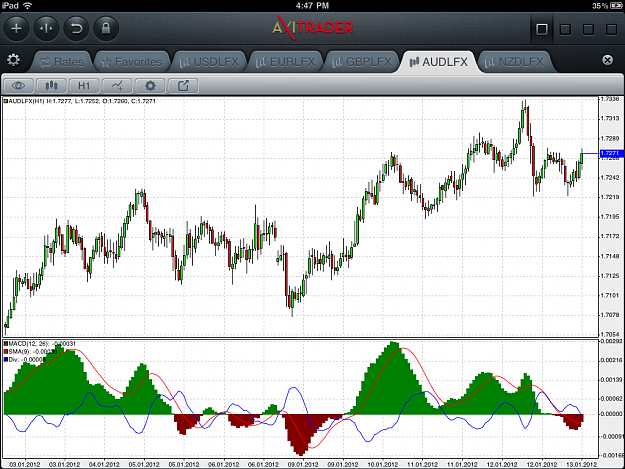Open the H1 timeframe selector
This screenshot has width=625, height=469.
coord(84,86)
